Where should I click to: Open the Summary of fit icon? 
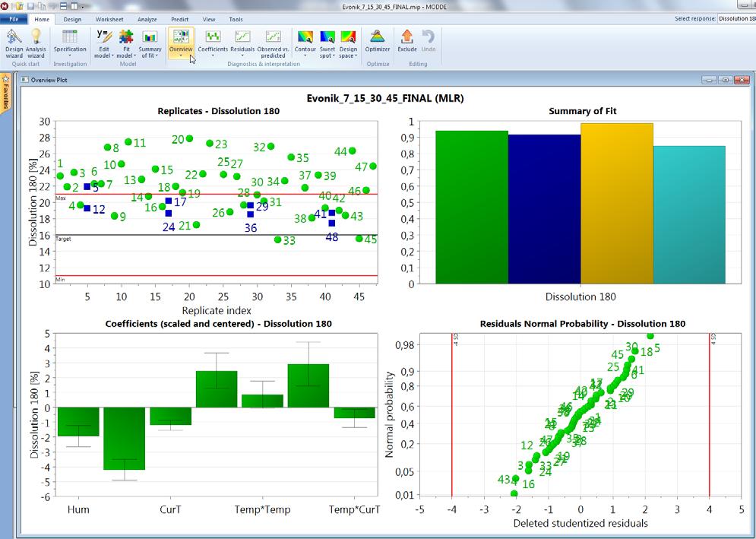coord(150,36)
